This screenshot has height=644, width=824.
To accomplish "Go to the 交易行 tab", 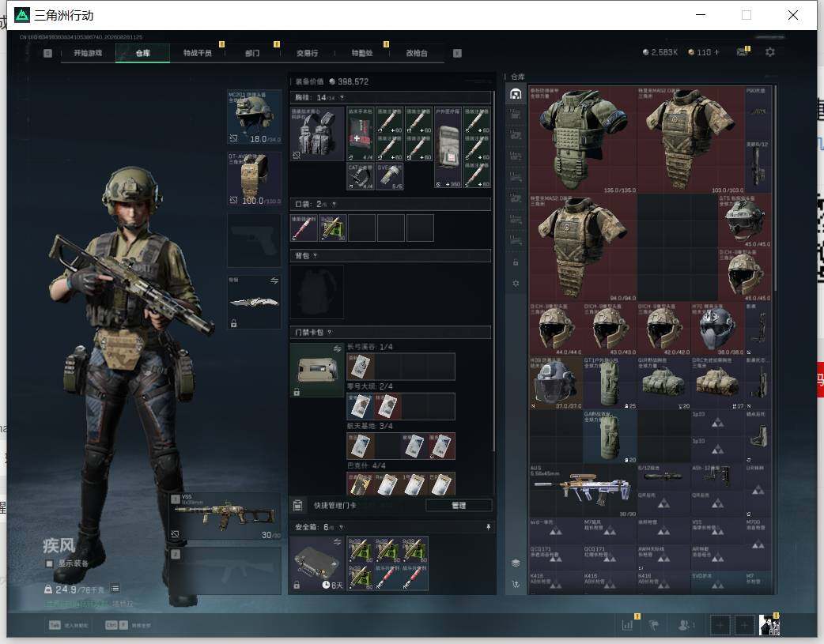I will 307,53.
